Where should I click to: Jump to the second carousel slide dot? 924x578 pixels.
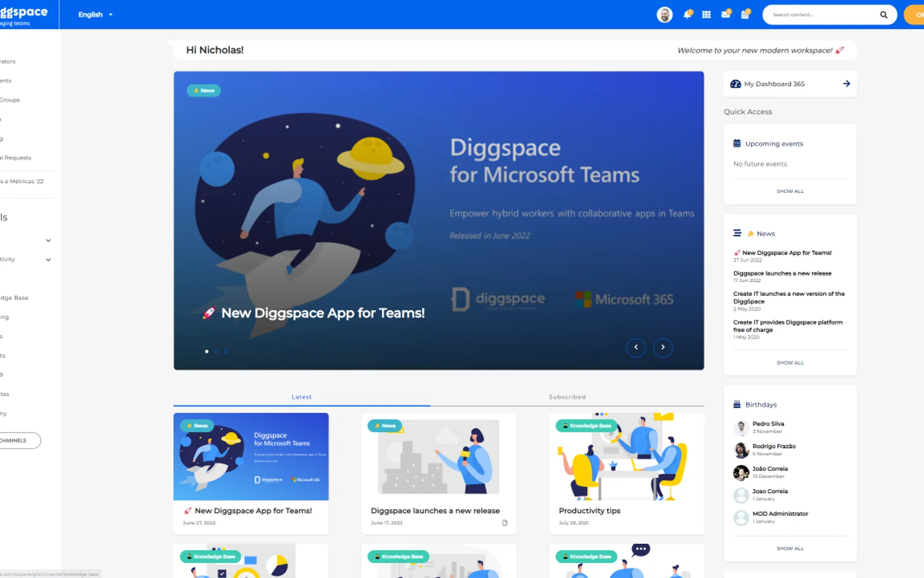[217, 351]
